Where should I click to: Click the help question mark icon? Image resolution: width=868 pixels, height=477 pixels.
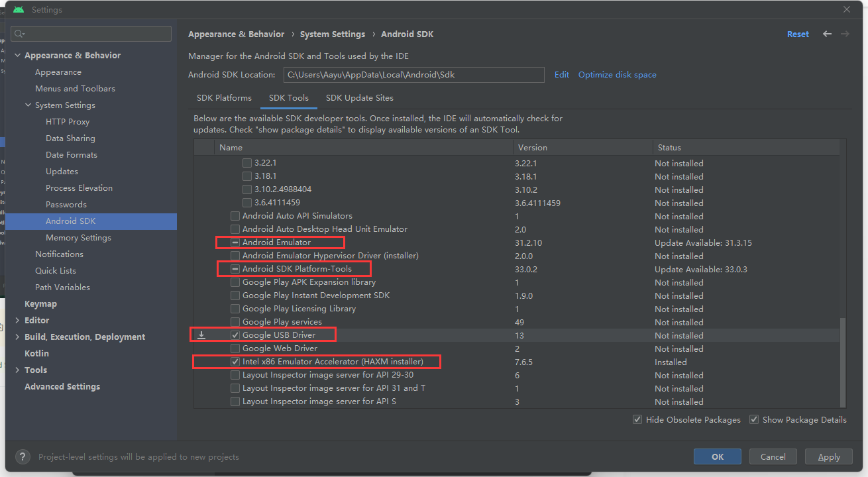[x=23, y=456]
